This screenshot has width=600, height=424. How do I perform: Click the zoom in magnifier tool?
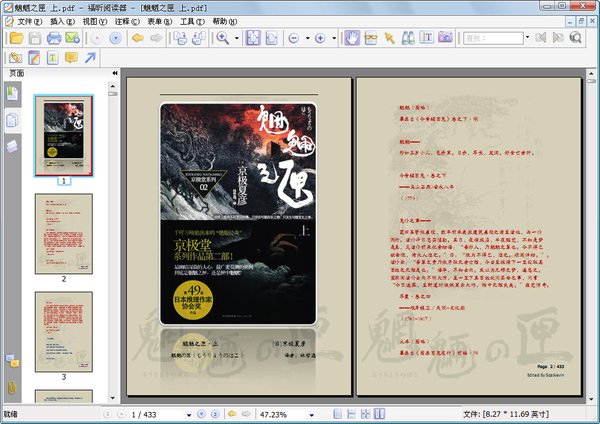223,38
